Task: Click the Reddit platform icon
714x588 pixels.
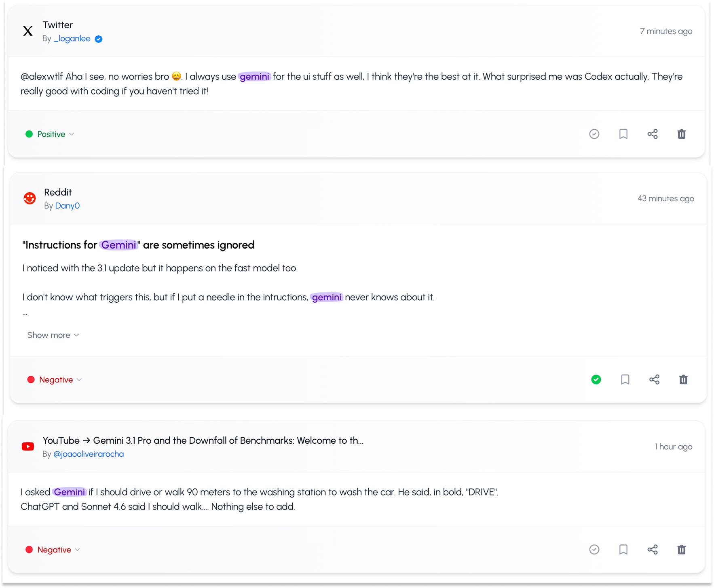Action: coord(30,198)
